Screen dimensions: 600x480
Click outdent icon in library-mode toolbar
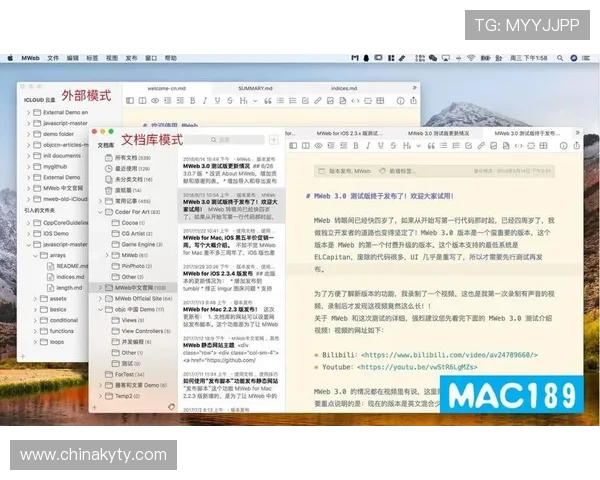click(331, 146)
